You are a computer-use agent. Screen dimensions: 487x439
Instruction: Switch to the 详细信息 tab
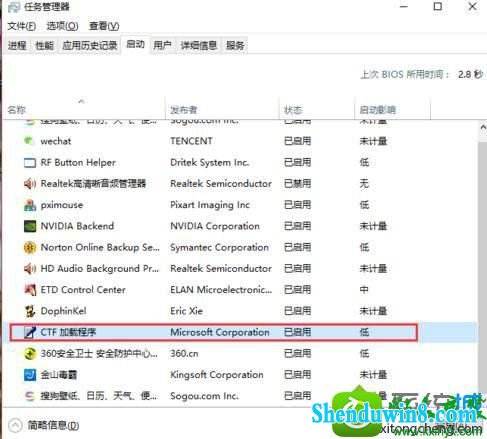click(199, 45)
